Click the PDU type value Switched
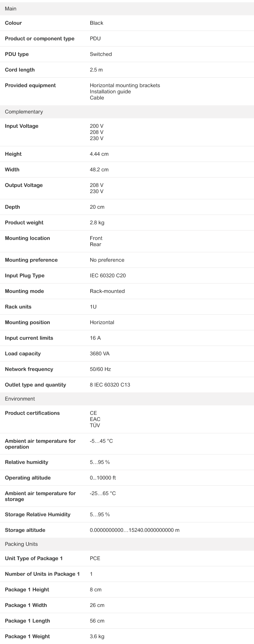Viewport: 254px width, 644px height. (x=101, y=54)
